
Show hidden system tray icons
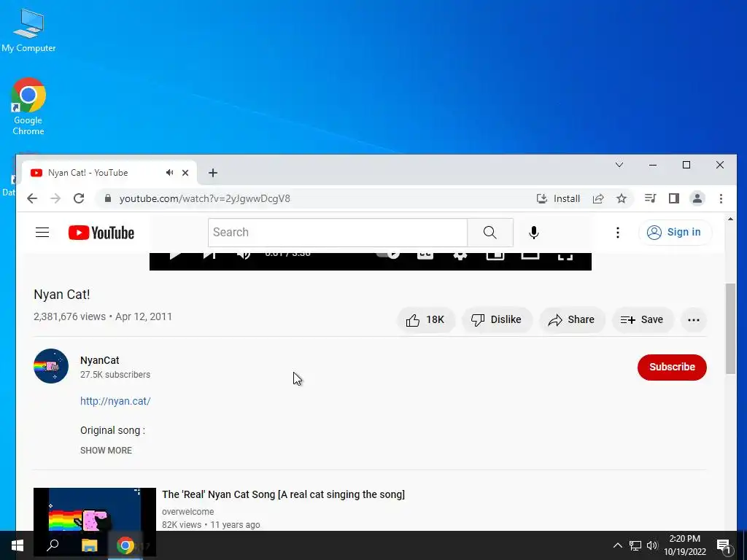coord(617,545)
